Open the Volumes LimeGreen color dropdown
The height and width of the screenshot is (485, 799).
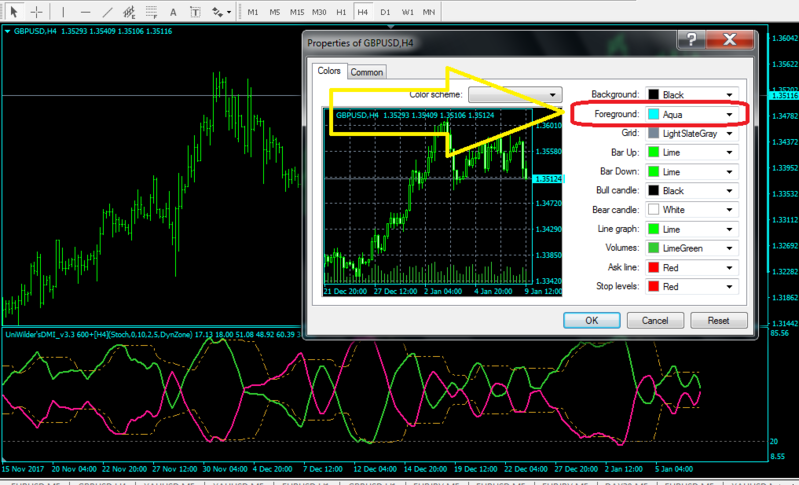coord(691,248)
